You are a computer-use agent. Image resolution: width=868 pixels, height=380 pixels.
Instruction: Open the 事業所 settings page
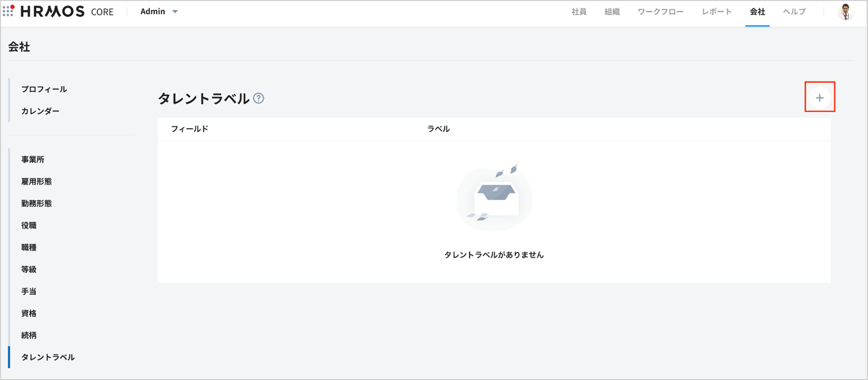33,160
